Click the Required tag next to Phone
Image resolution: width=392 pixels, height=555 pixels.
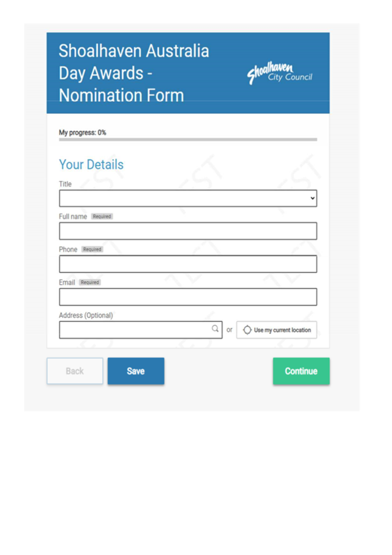92,249
